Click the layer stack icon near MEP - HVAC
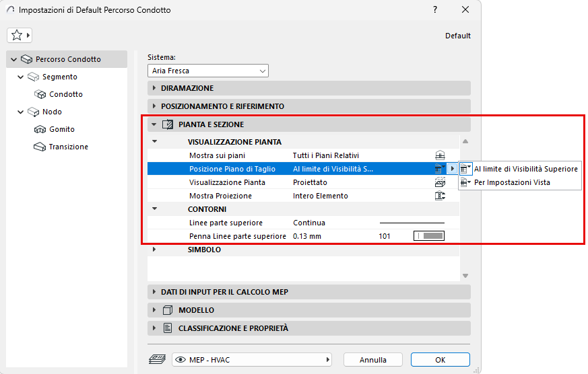This screenshot has width=588, height=374. (x=157, y=360)
